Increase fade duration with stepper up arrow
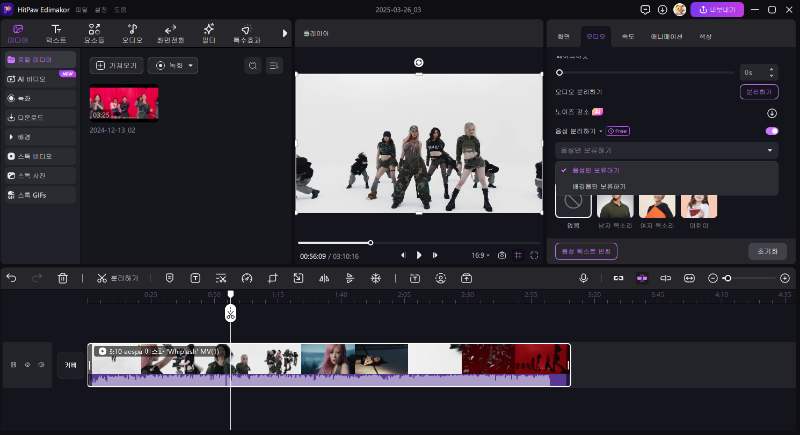 [771, 69]
